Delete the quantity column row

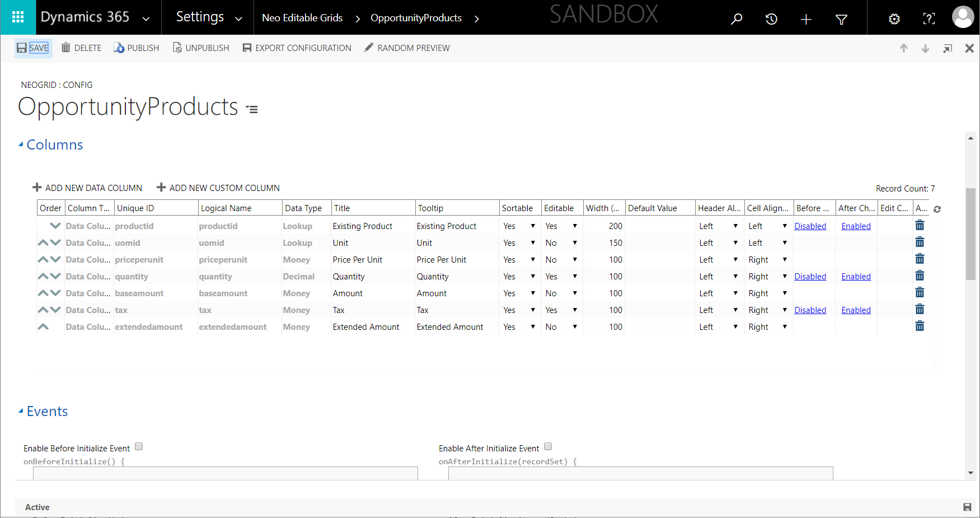[x=920, y=276]
